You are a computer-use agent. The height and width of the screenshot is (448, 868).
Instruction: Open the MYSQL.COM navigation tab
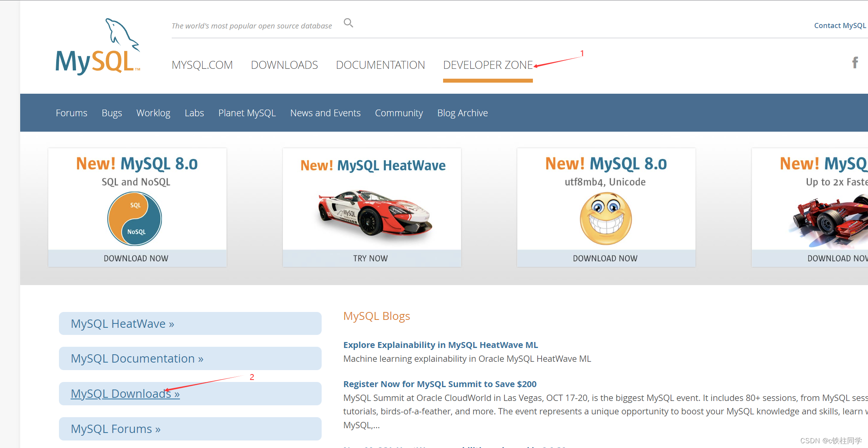click(202, 65)
